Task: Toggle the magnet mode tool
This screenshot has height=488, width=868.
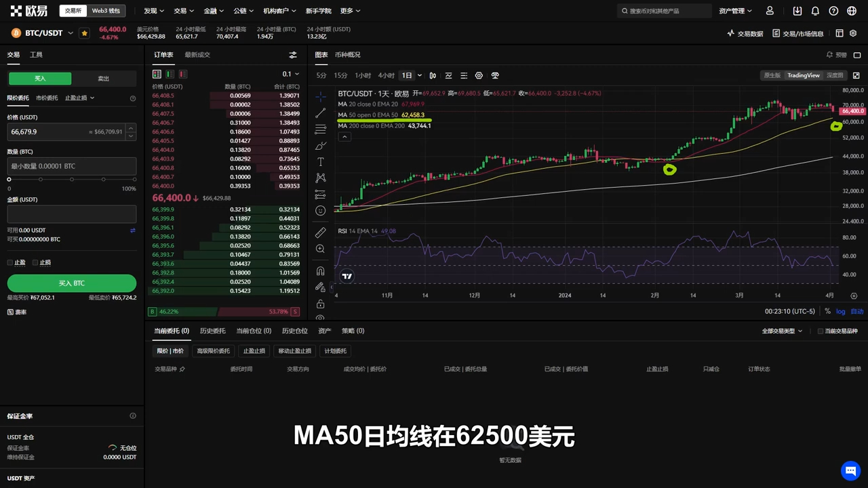Action: point(321,271)
